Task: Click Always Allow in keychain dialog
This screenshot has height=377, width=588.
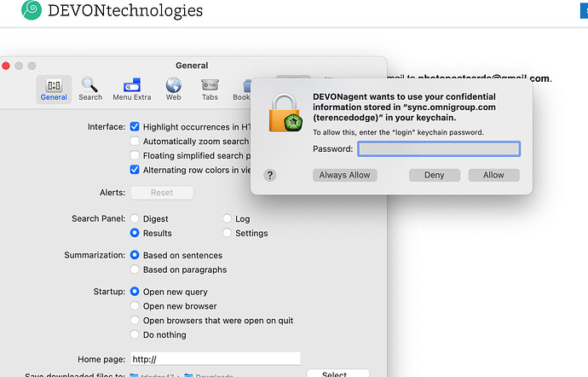Action: (344, 176)
